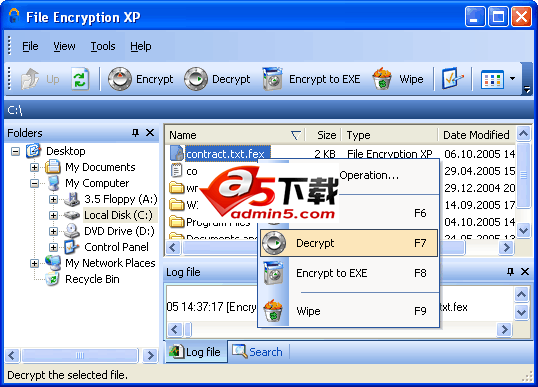Choose Wipe in the context menu
Screen dimensions: 538x387
[x=349, y=311]
